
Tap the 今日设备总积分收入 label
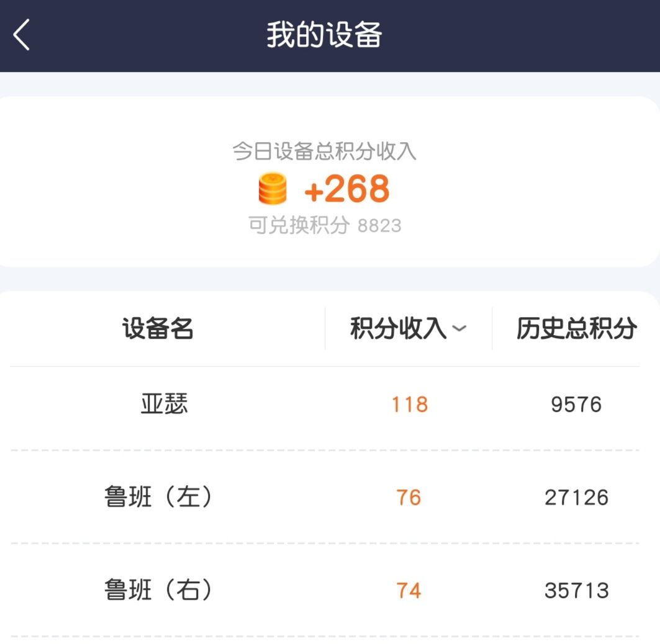pyautogui.click(x=324, y=151)
